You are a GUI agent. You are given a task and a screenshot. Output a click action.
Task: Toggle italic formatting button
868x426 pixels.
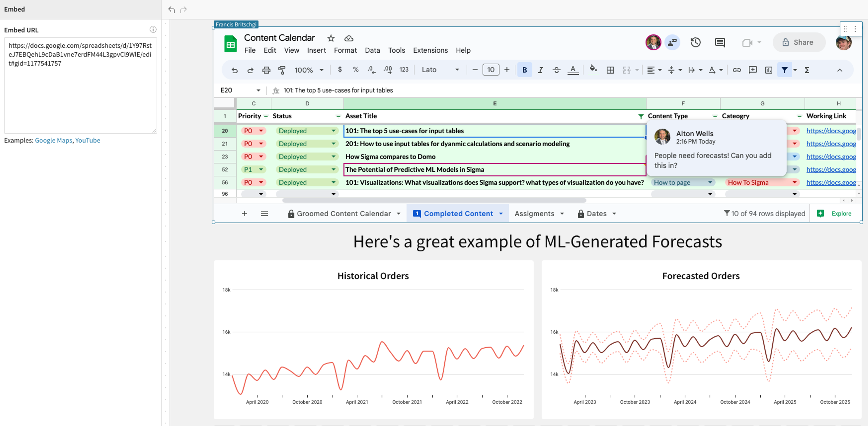point(540,70)
